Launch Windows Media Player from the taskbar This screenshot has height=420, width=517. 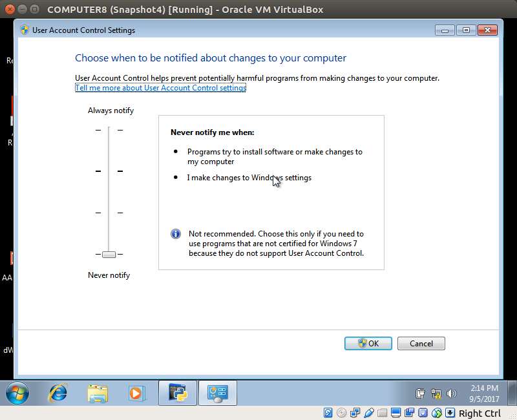(x=137, y=393)
